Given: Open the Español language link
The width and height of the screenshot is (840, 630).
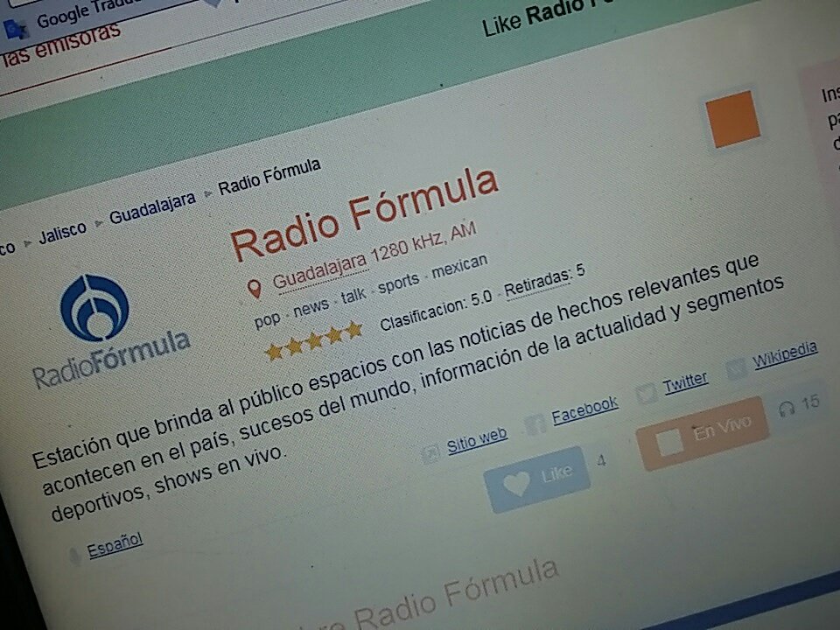Looking at the screenshot, I should click(115, 545).
